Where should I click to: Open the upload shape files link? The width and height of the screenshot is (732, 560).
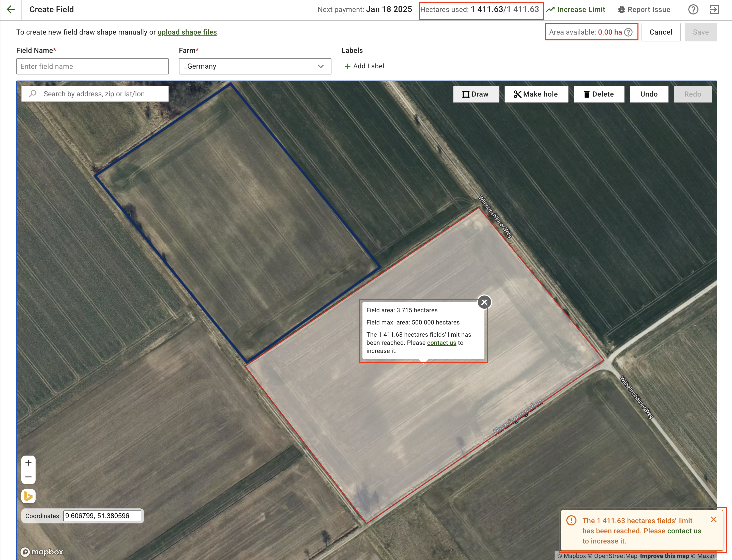(187, 32)
